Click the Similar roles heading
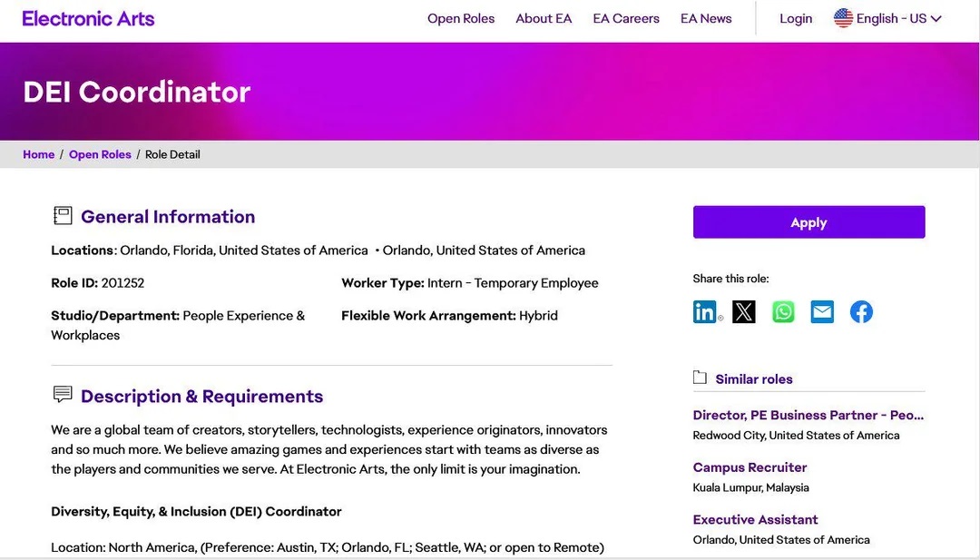Screen dimensions: 980x560 point(754,378)
